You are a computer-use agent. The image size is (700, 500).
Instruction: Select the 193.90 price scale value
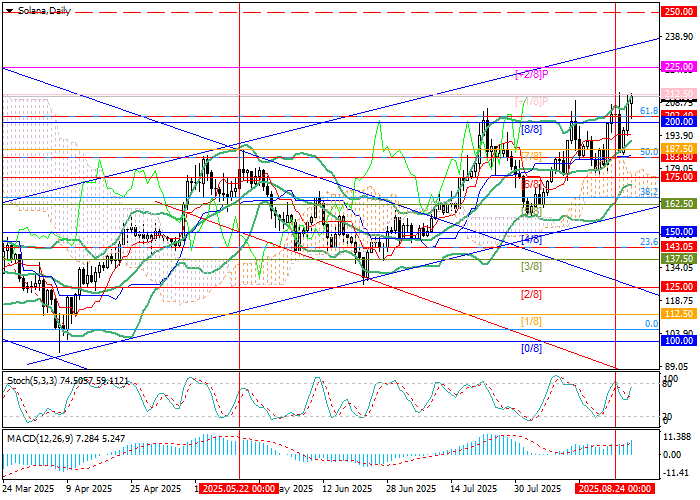click(x=679, y=136)
